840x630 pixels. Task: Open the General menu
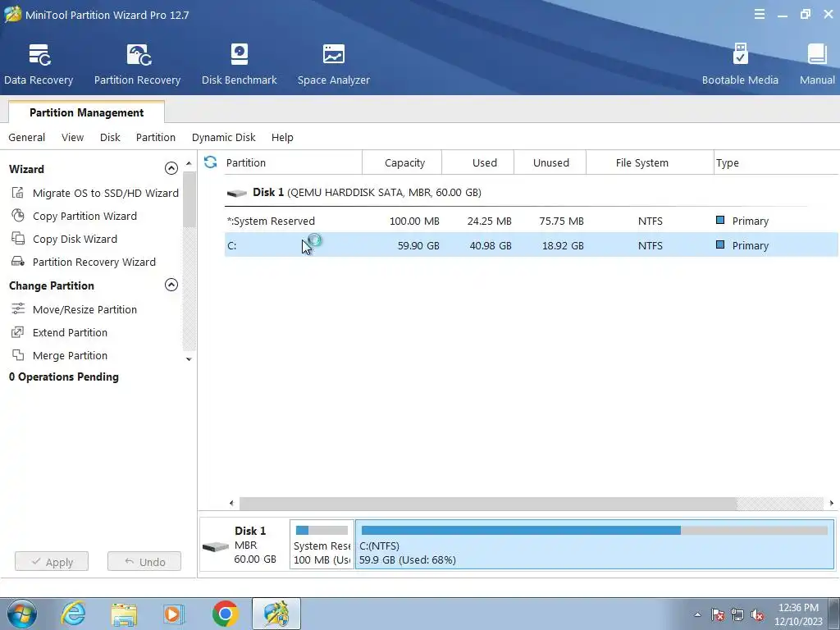(27, 137)
